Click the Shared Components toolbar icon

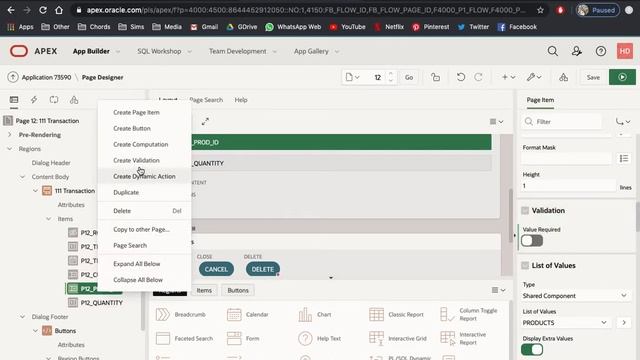(564, 77)
